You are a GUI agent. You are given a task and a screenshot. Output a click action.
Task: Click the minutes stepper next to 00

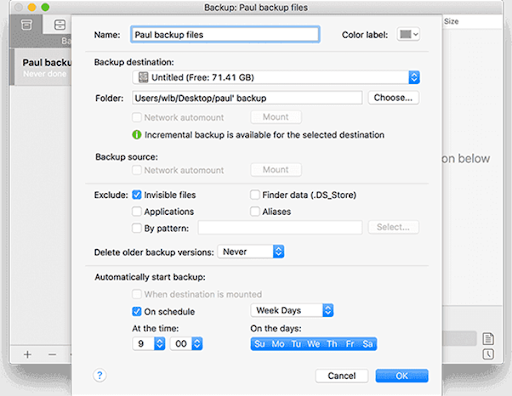coord(197,344)
